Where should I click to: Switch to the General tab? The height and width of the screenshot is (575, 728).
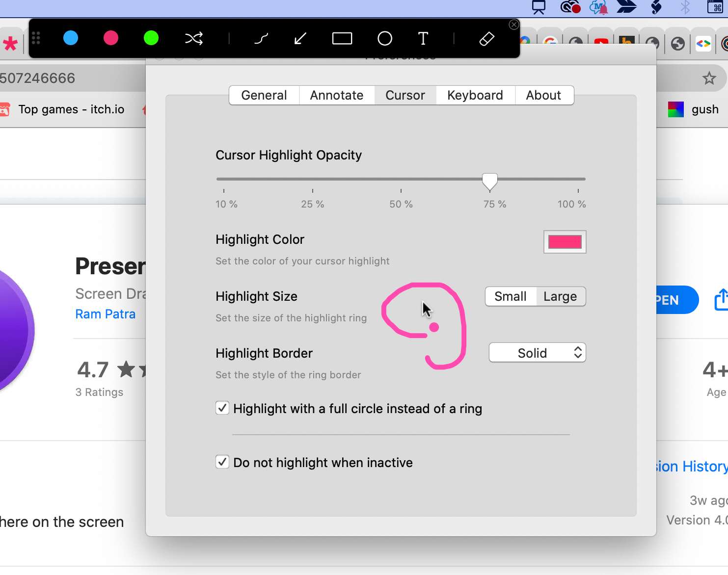pos(264,95)
